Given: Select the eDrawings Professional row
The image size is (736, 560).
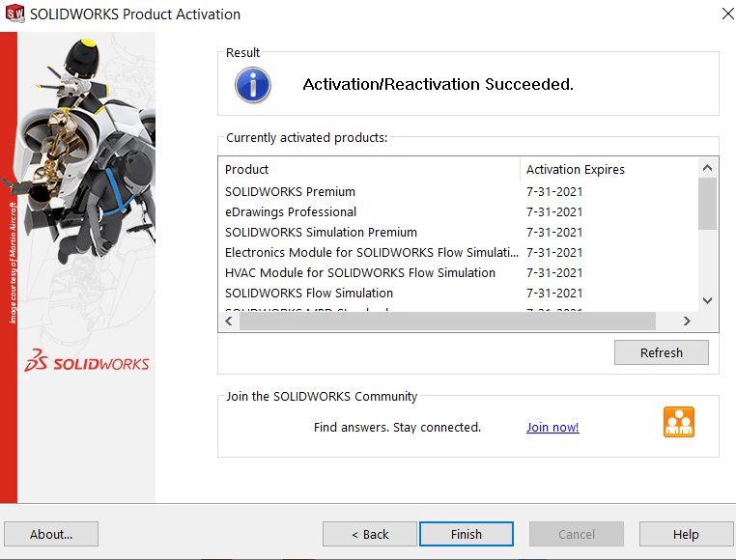Looking at the screenshot, I should point(459,212).
